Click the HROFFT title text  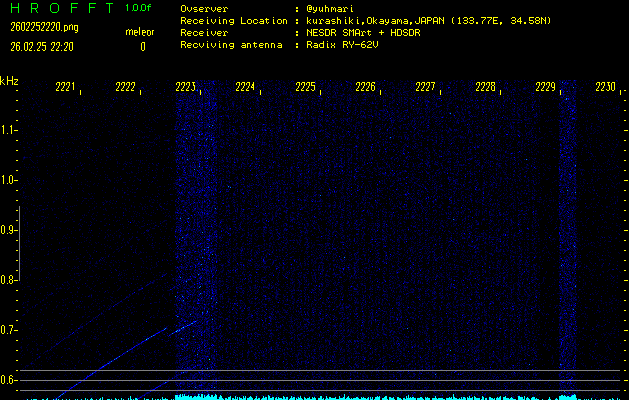click(x=61, y=8)
